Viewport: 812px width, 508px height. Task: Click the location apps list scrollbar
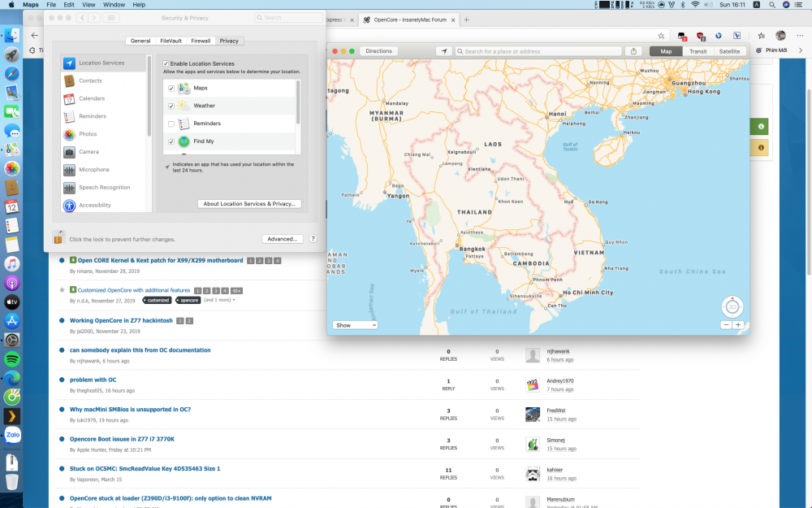[x=298, y=102]
